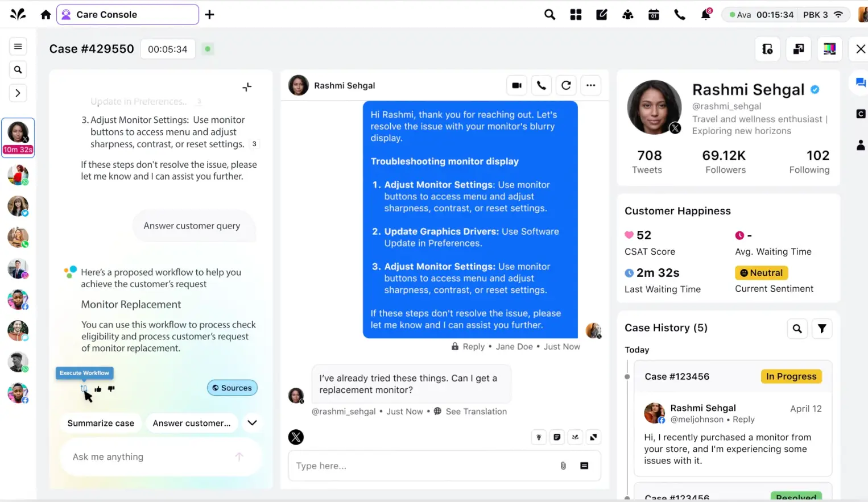Open the lightbulb suggestions above the reply box

click(539, 437)
